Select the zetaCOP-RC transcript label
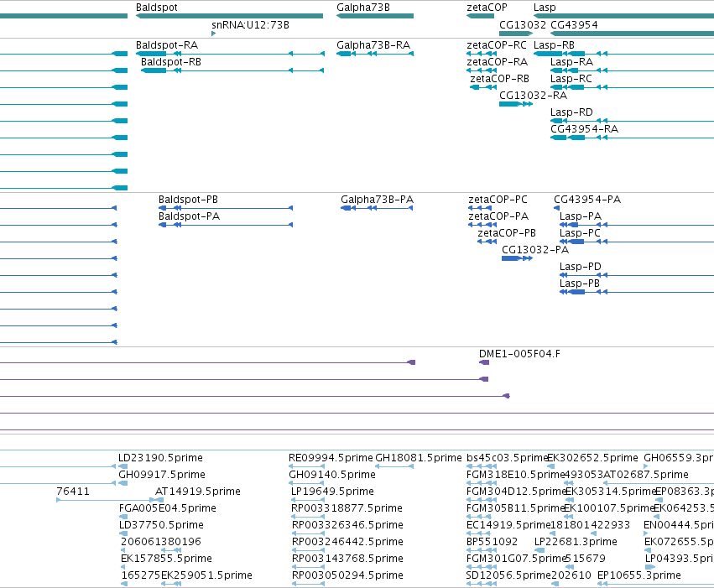714x588 pixels. [x=497, y=45]
